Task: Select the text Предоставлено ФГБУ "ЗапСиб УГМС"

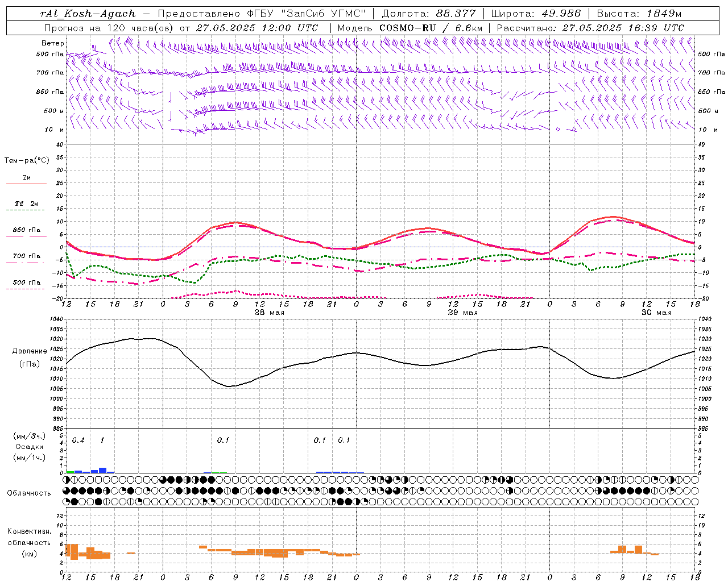Action: pyautogui.click(x=262, y=14)
